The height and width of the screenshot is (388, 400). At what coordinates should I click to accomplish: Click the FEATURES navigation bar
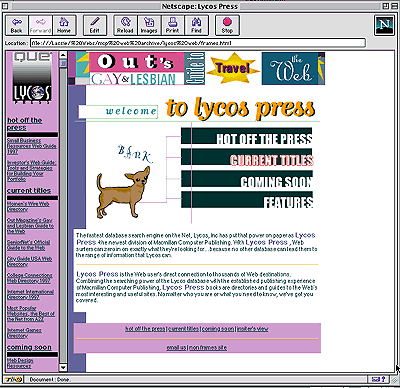tap(247, 200)
